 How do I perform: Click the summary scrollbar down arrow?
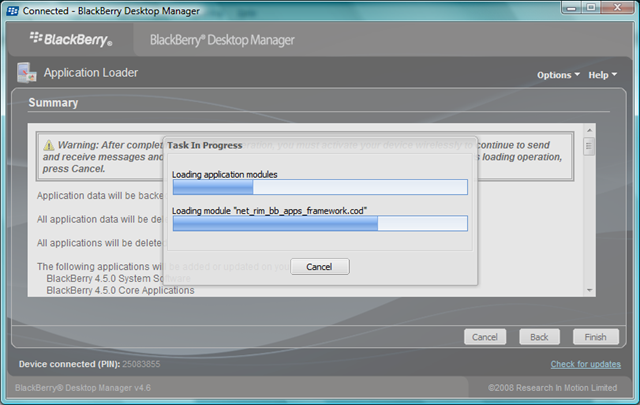click(x=589, y=290)
